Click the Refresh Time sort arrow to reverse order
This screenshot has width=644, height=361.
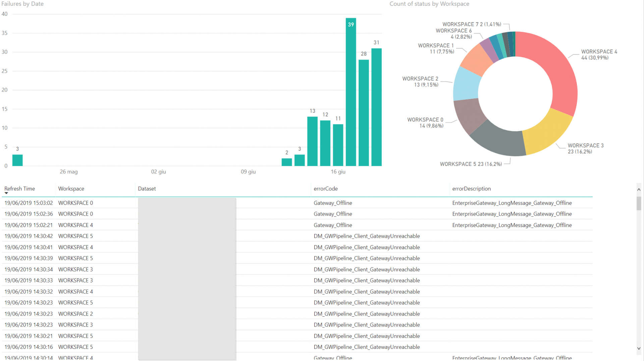[x=6, y=193]
